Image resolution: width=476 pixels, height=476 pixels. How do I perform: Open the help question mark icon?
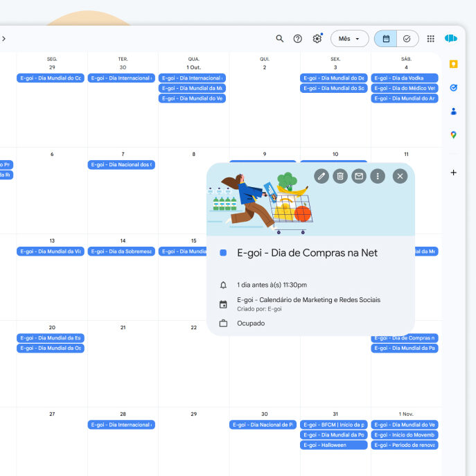pos(298,39)
